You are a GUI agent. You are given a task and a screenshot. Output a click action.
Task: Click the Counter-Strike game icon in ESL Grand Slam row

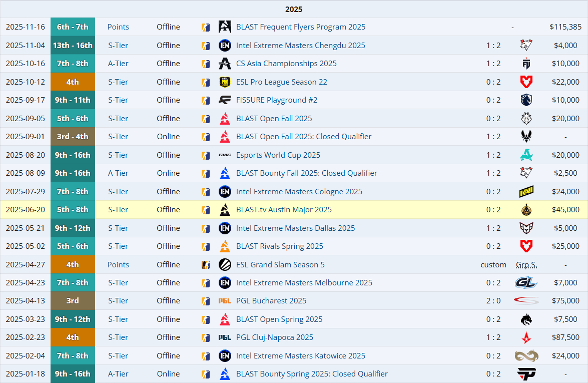pos(206,265)
